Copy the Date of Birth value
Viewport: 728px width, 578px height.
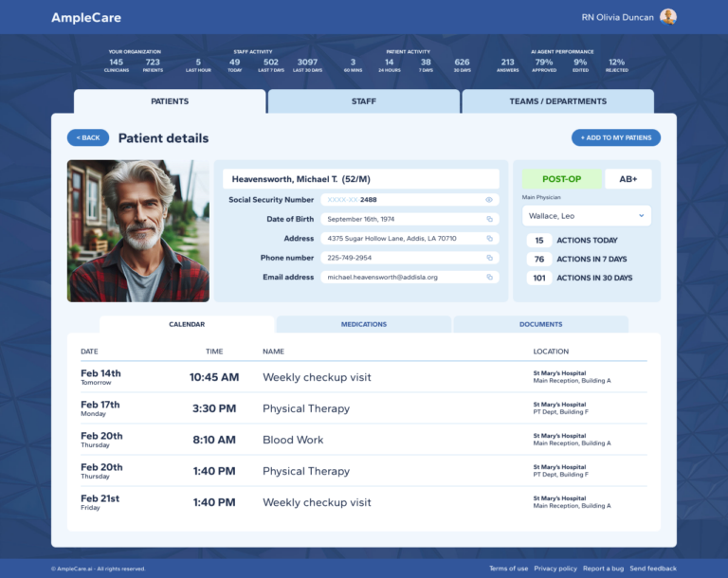[489, 219]
